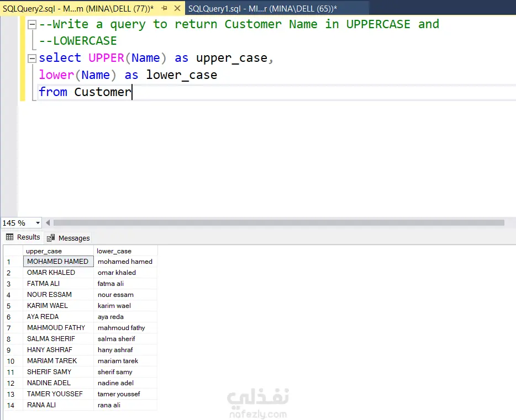Click the lower_case column header
Image resolution: width=516 pixels, height=420 pixels.
125,251
